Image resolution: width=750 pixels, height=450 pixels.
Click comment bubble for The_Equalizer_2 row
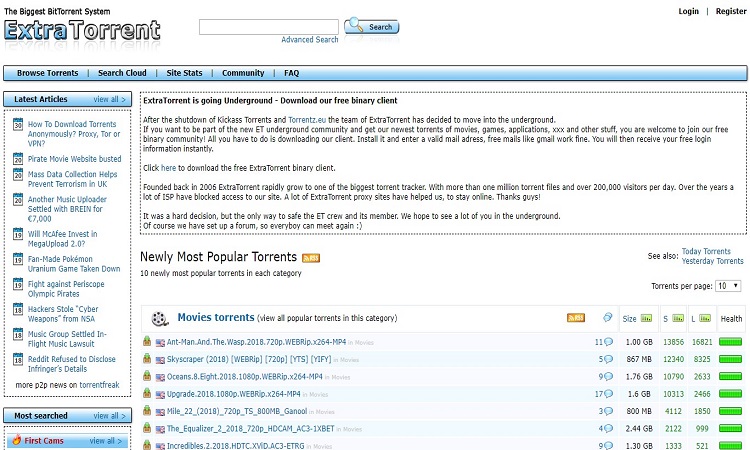point(608,428)
